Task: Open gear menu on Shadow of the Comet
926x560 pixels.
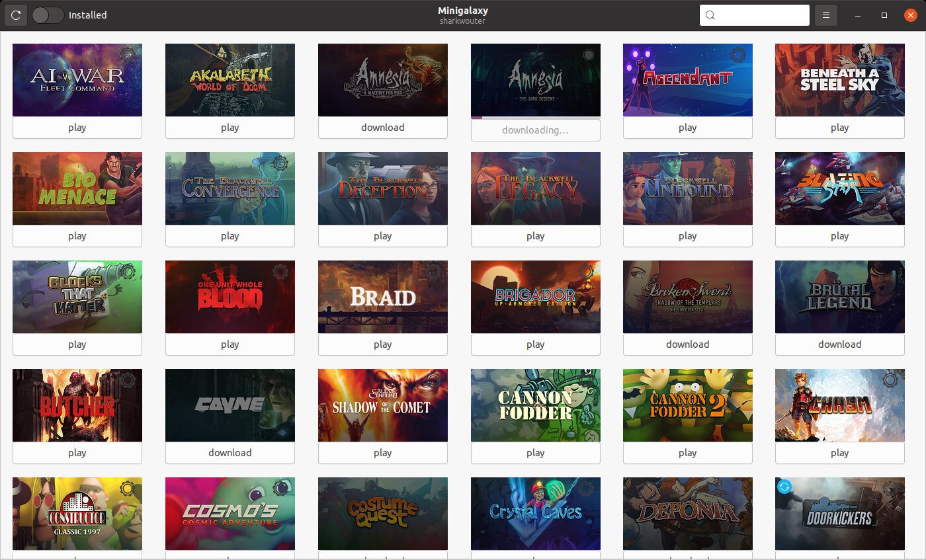Action: pos(433,380)
